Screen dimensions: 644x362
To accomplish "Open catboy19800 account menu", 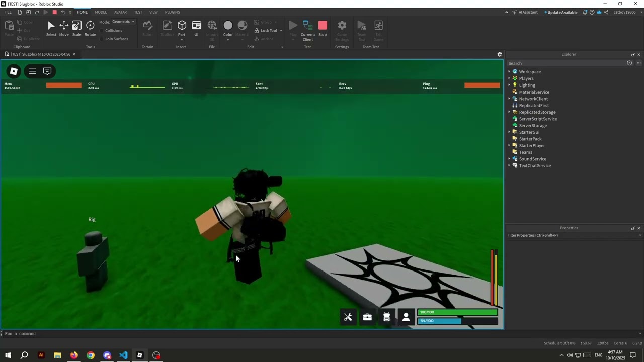I will [624, 12].
